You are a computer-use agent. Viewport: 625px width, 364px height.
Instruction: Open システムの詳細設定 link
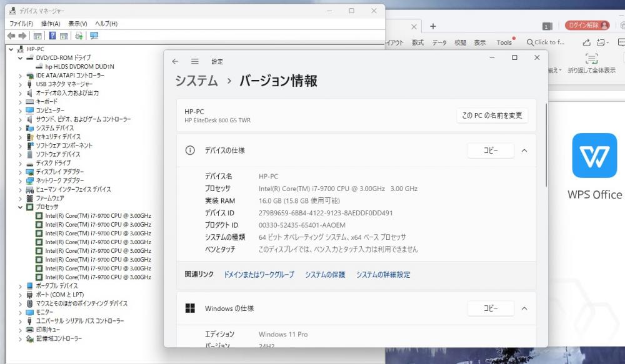[x=383, y=274]
